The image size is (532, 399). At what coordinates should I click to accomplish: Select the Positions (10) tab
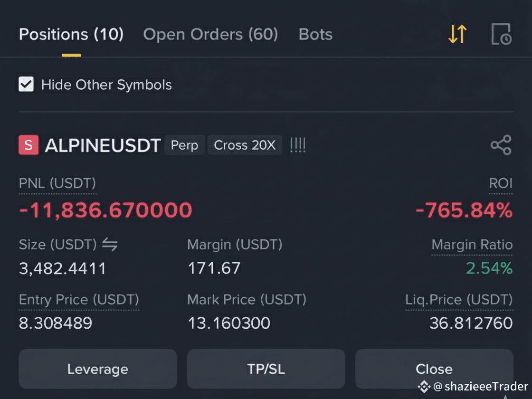(x=71, y=34)
